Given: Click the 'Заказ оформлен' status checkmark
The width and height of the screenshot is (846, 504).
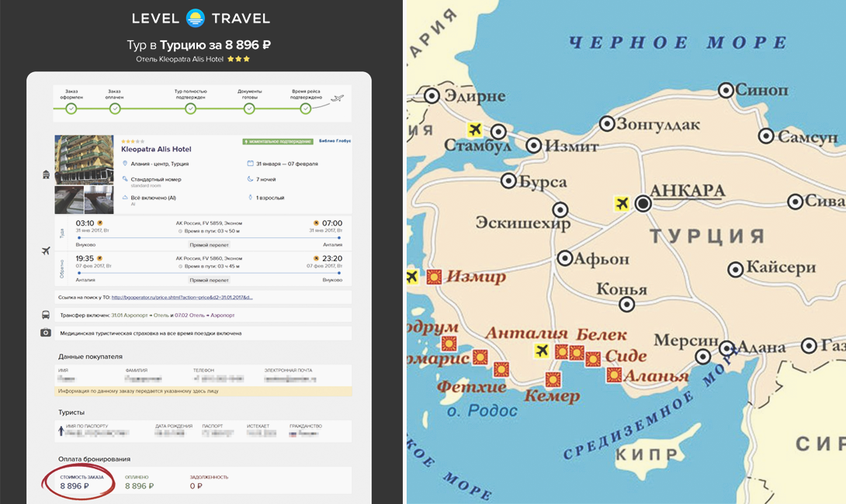Looking at the screenshot, I should (71, 109).
